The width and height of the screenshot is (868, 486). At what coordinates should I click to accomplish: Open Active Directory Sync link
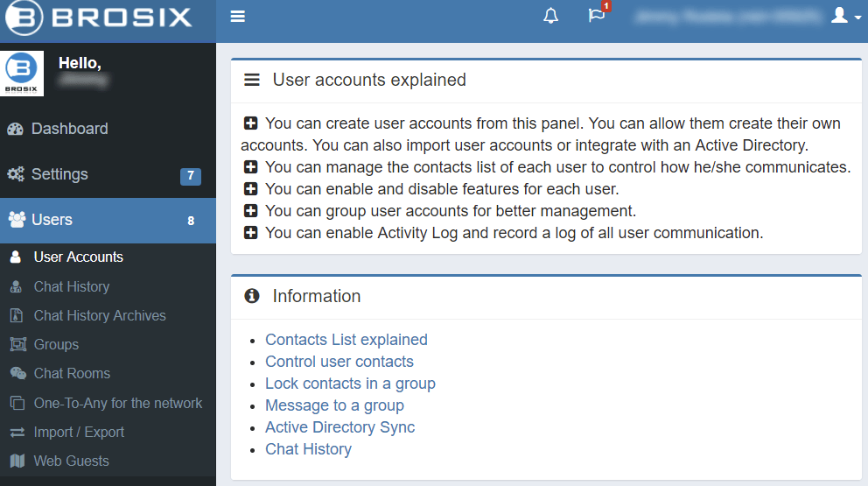pyautogui.click(x=339, y=427)
